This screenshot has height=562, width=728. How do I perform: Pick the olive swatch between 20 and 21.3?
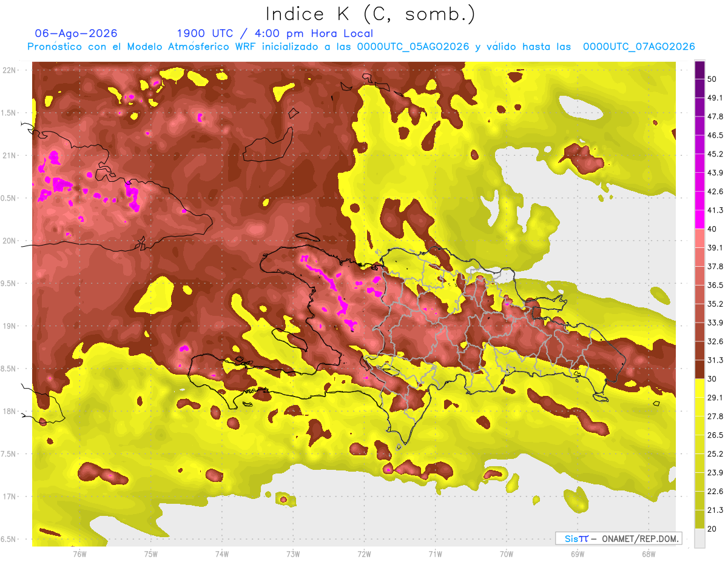[x=699, y=520]
